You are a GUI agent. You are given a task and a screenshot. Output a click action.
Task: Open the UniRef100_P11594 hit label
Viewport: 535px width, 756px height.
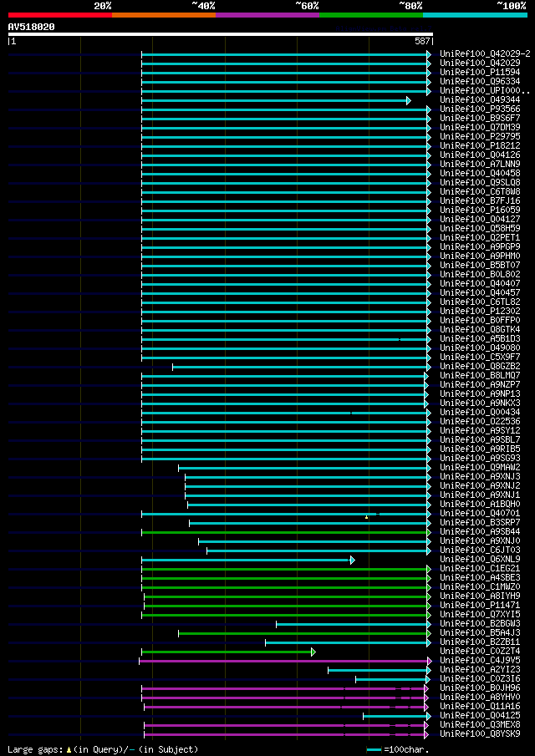pyautogui.click(x=480, y=73)
